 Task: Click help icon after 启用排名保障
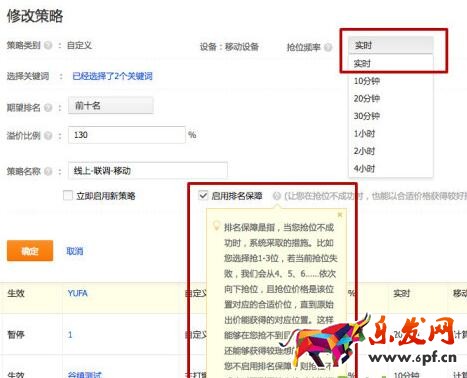(x=276, y=196)
